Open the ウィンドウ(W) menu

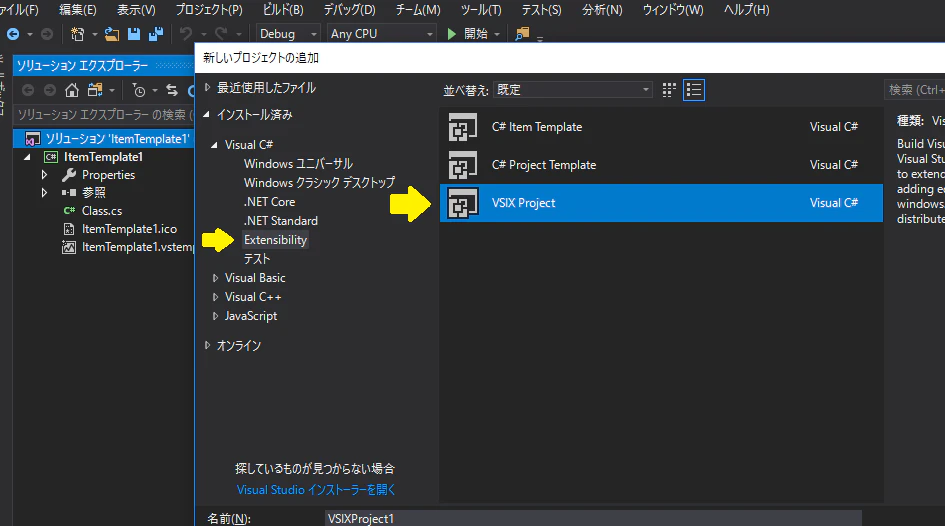click(x=673, y=10)
